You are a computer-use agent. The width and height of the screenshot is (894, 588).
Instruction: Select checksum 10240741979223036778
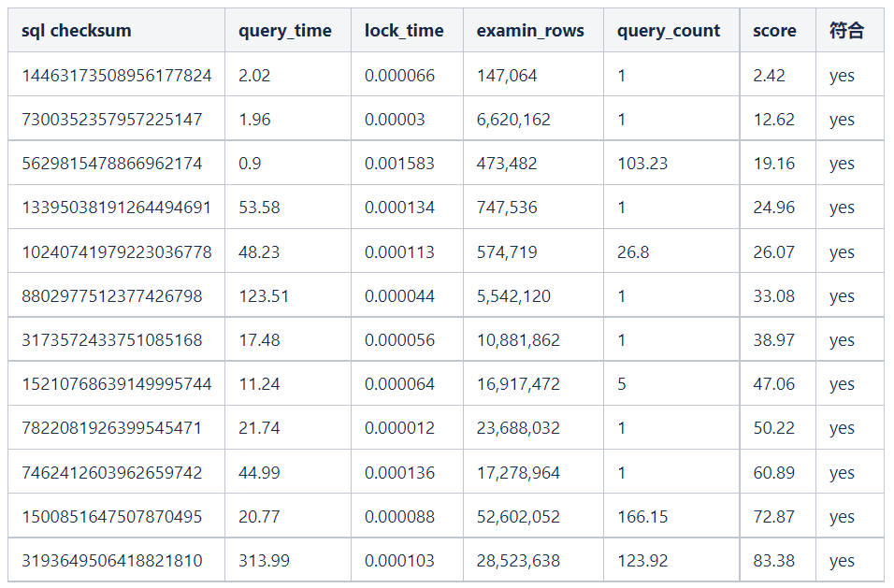click(117, 251)
